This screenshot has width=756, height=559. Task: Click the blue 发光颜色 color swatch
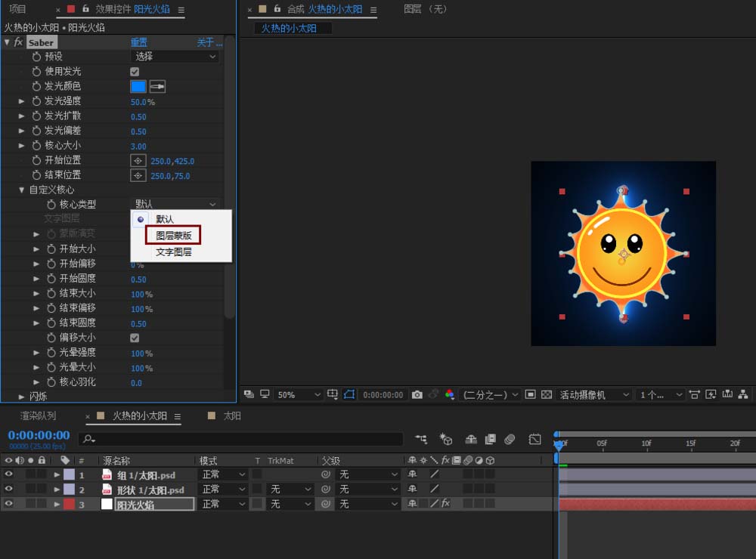(x=138, y=86)
